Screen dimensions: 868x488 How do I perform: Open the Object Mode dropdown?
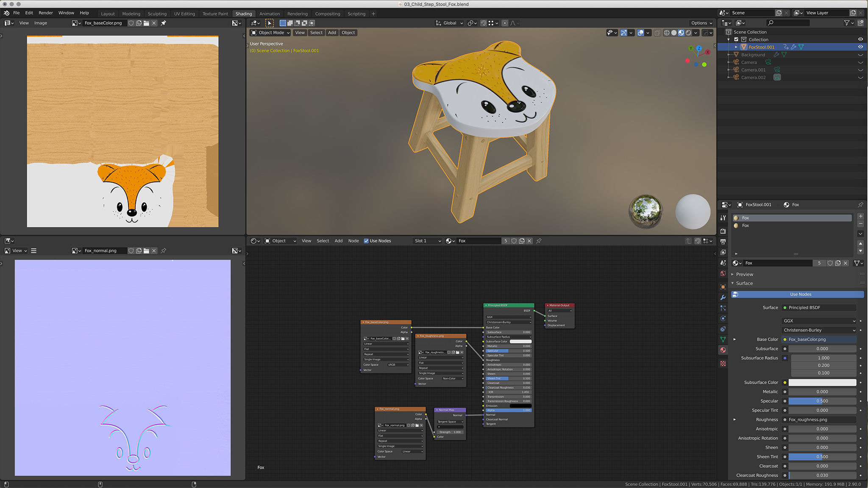[270, 33]
